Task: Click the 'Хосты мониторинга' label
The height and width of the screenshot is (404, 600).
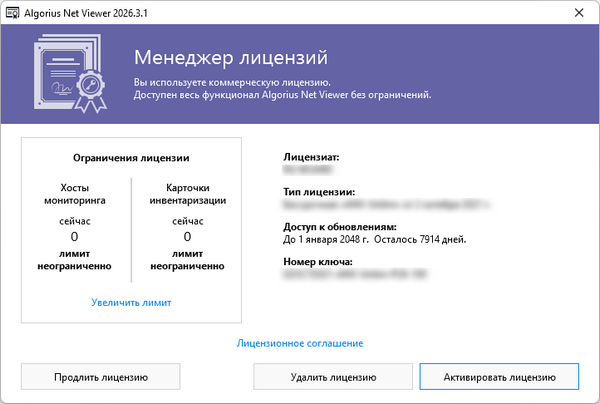Action: click(x=75, y=194)
